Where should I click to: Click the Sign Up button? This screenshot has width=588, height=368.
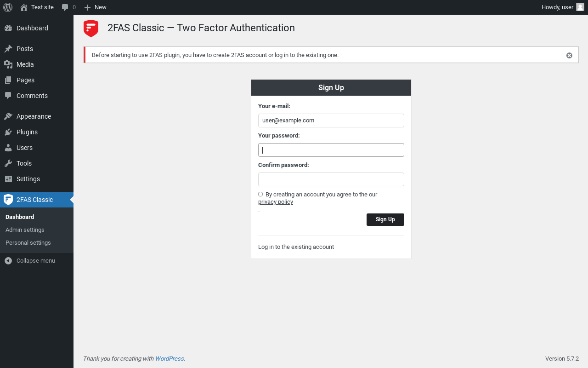[385, 219]
